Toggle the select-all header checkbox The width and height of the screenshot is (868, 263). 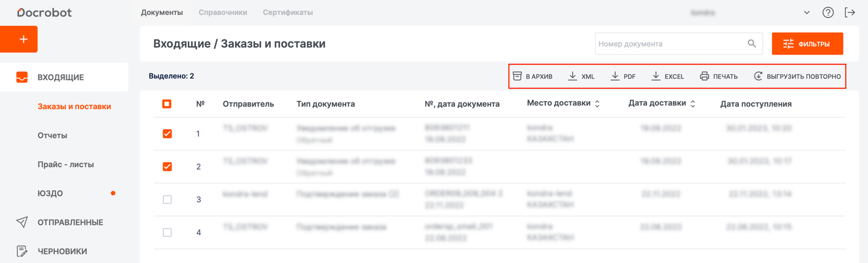tap(166, 104)
